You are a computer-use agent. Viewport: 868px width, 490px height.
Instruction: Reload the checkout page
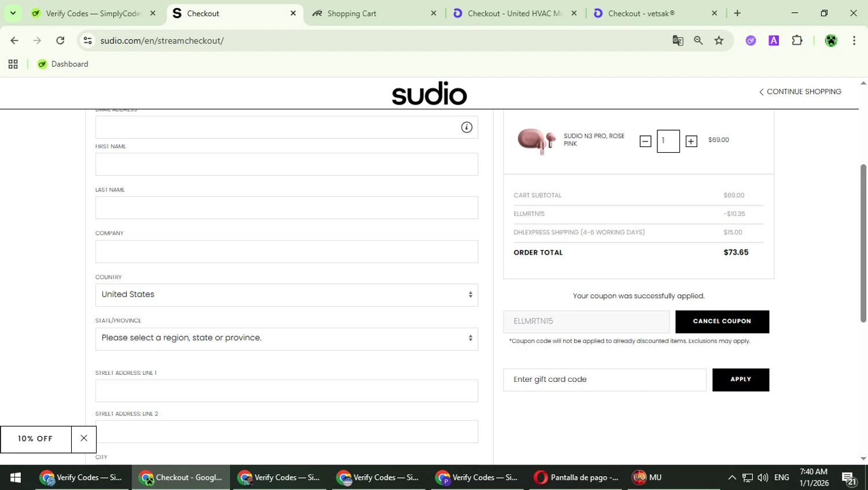(x=60, y=40)
